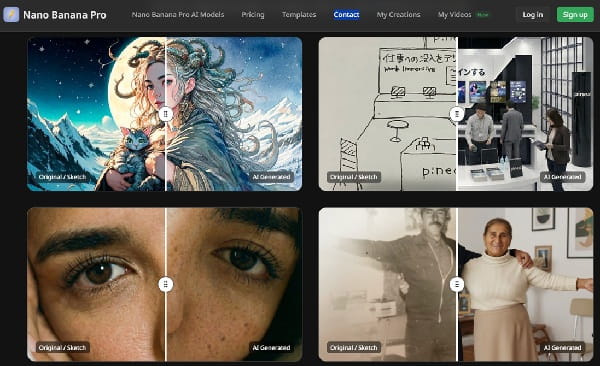Select the highlighted Contact link

(346, 15)
